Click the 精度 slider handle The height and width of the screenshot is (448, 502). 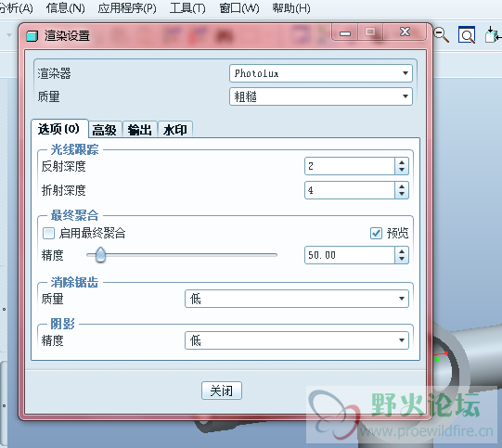click(100, 255)
